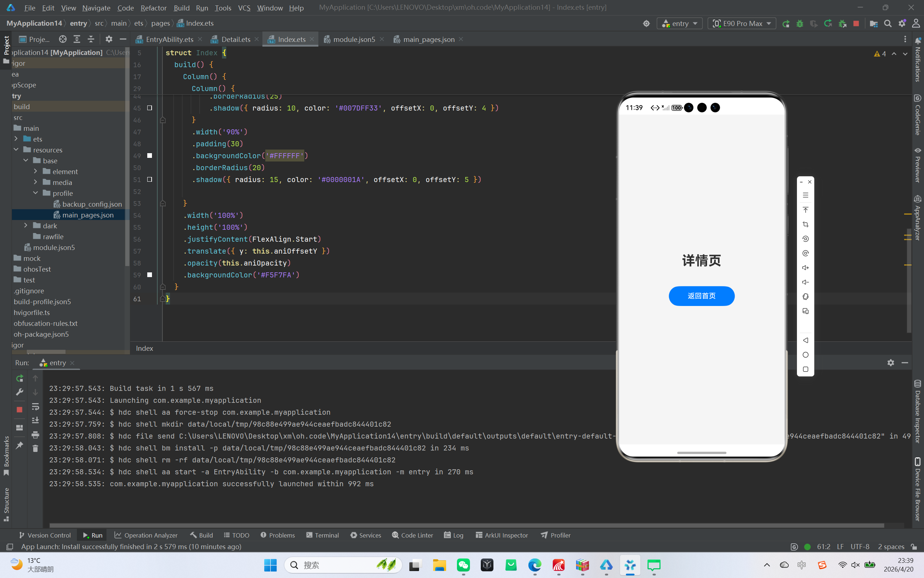924x578 pixels.
Task: Click scroll to end icon in Run console
Action: (x=35, y=420)
